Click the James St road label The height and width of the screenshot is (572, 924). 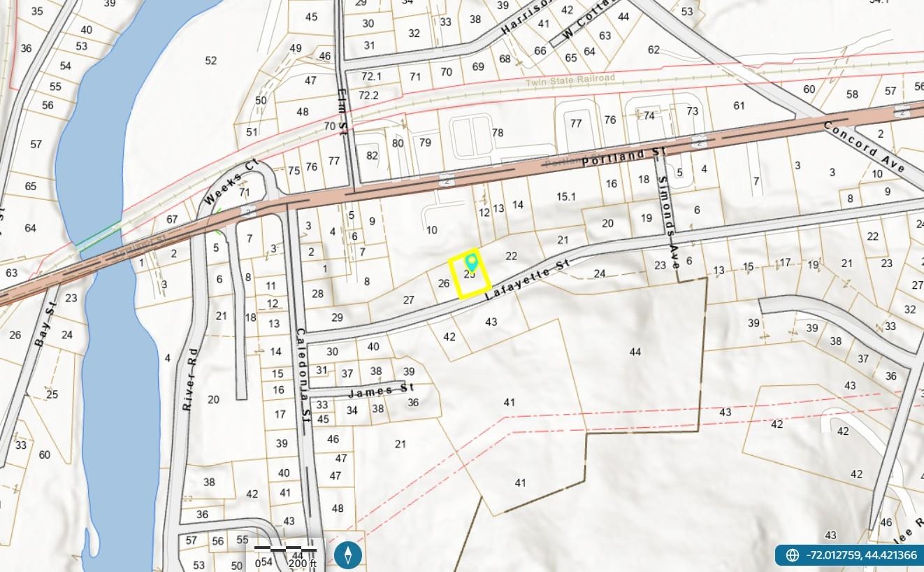pyautogui.click(x=381, y=390)
